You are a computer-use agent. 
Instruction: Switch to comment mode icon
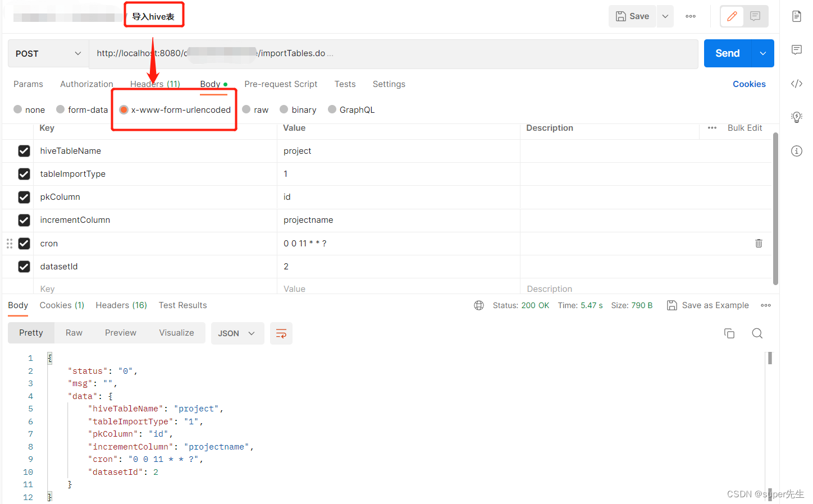coord(755,16)
